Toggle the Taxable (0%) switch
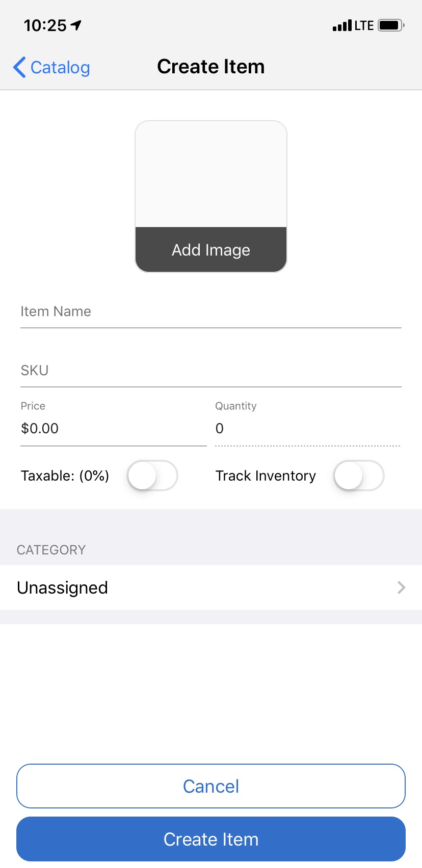The width and height of the screenshot is (422, 868). tap(152, 475)
